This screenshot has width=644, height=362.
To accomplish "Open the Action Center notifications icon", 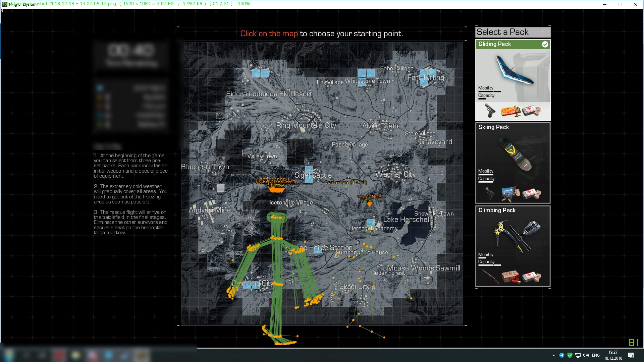I will pyautogui.click(x=631, y=355).
